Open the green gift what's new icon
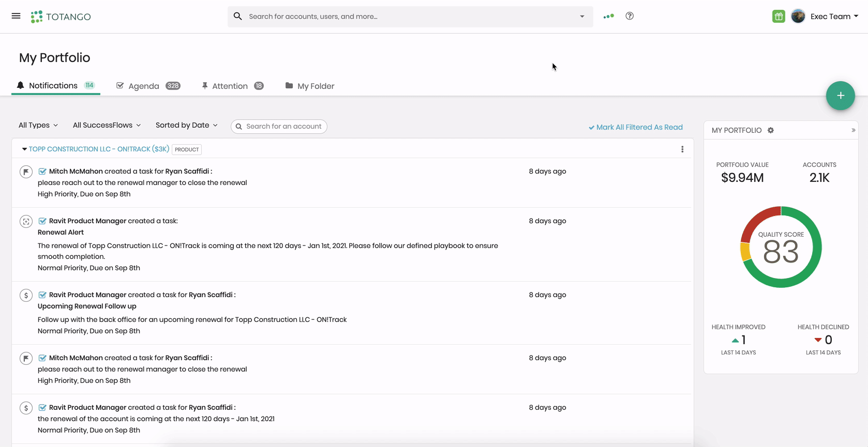The height and width of the screenshot is (447, 868). pos(779,17)
